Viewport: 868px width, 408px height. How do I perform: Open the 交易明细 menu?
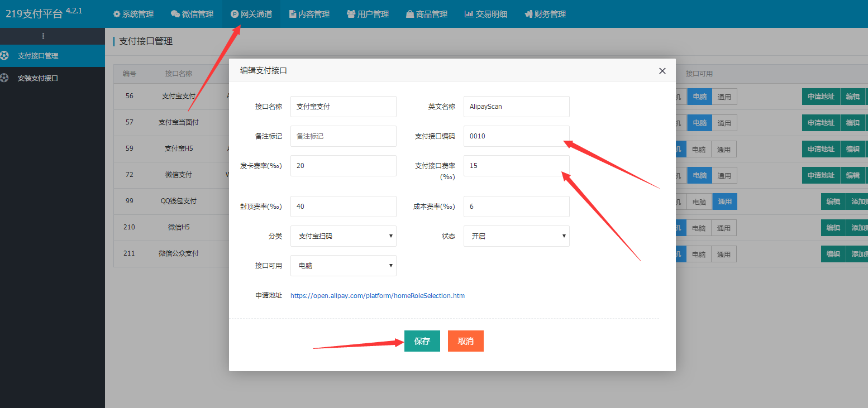(486, 14)
